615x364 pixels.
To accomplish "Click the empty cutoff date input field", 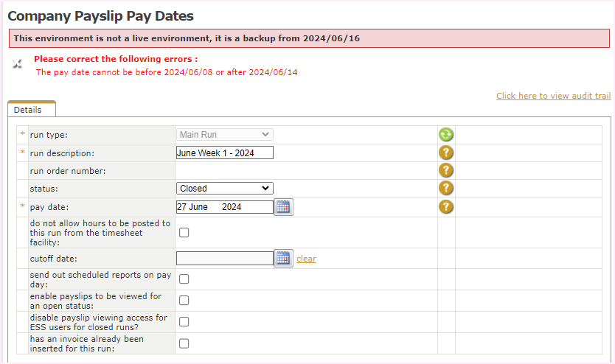I will pyautogui.click(x=225, y=259).
